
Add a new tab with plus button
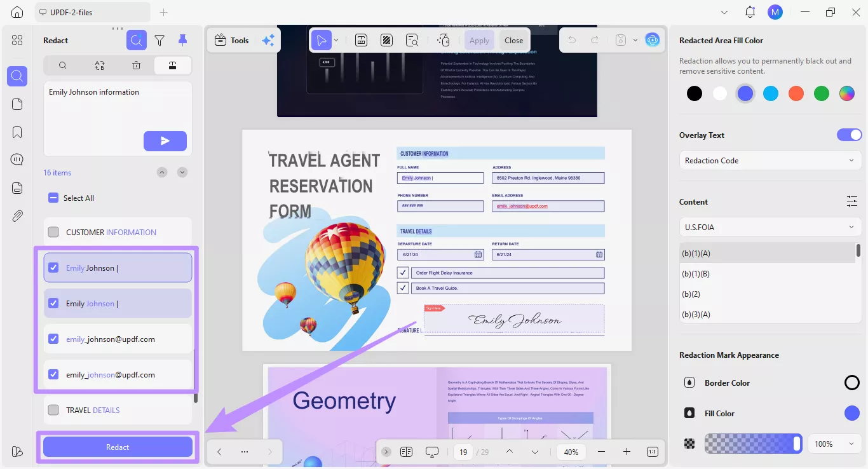point(164,12)
